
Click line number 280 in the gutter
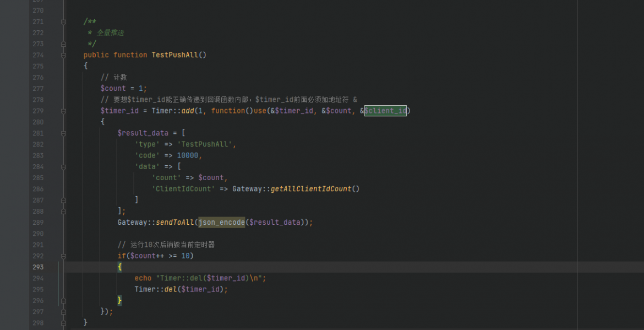click(x=38, y=122)
